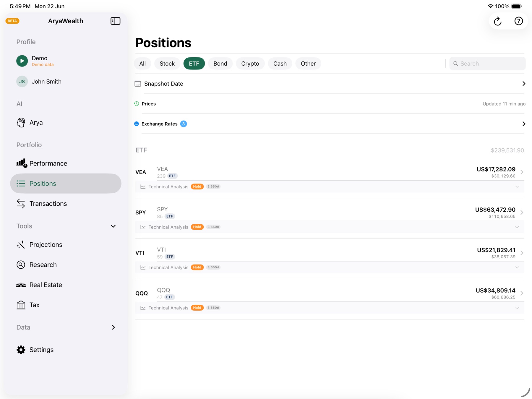Click 'Updated 11 min ago' text
The width and height of the screenshot is (532, 399).
click(504, 104)
